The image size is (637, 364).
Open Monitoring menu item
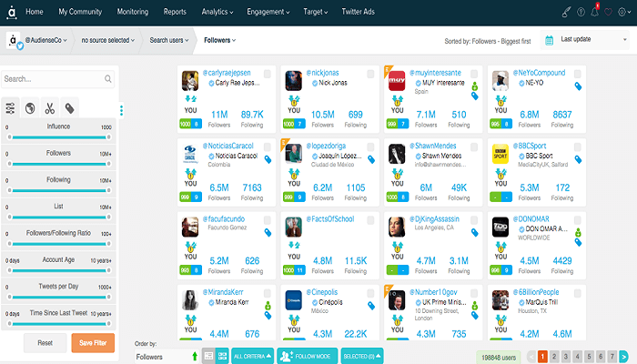tap(133, 12)
